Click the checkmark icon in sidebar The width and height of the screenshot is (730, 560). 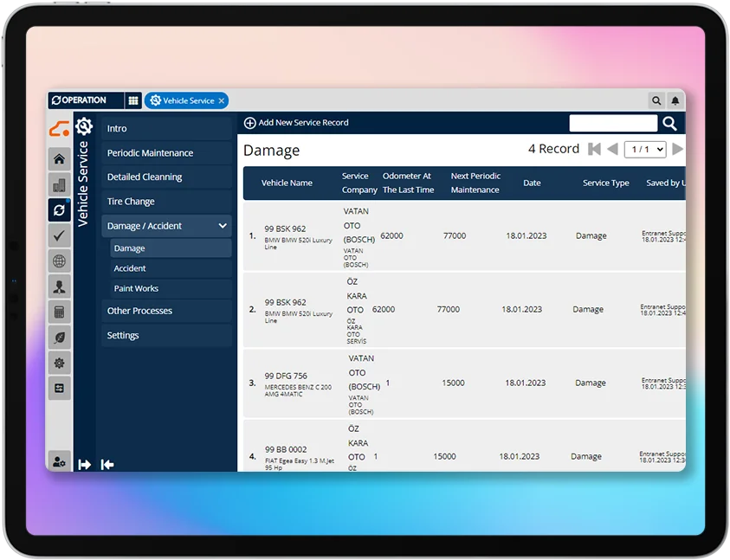coord(59,235)
